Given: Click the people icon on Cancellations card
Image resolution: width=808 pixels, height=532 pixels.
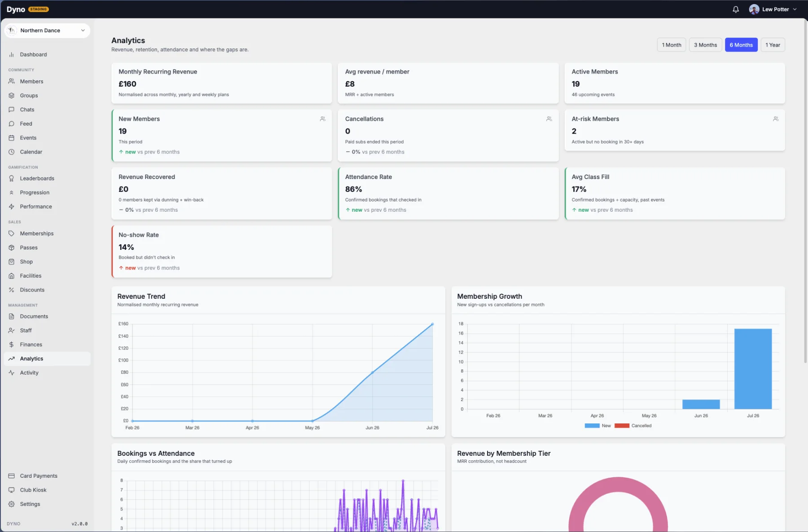Looking at the screenshot, I should click(x=549, y=119).
